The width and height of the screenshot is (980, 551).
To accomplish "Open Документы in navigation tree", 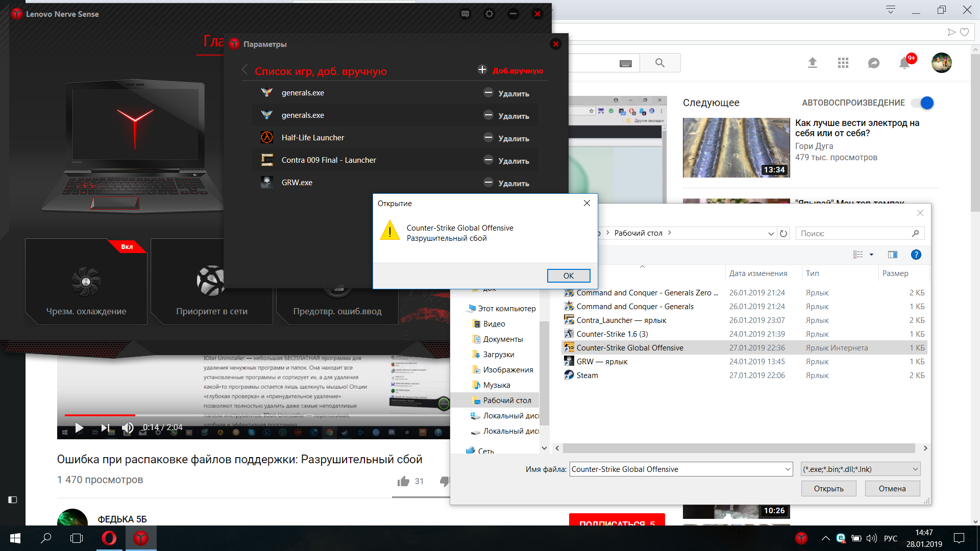I will point(502,339).
